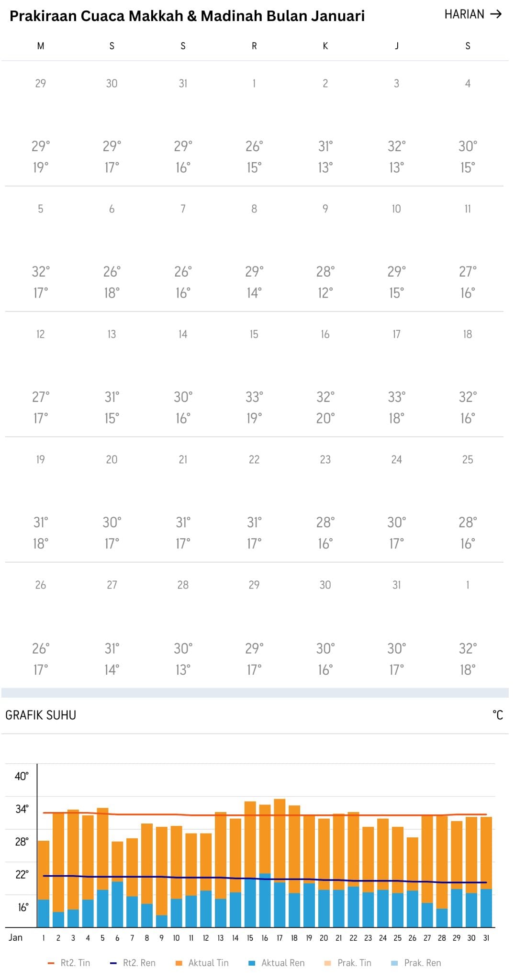Click the arrow icon beside HARIAN
The height and width of the screenshot is (980, 515).
[496, 14]
